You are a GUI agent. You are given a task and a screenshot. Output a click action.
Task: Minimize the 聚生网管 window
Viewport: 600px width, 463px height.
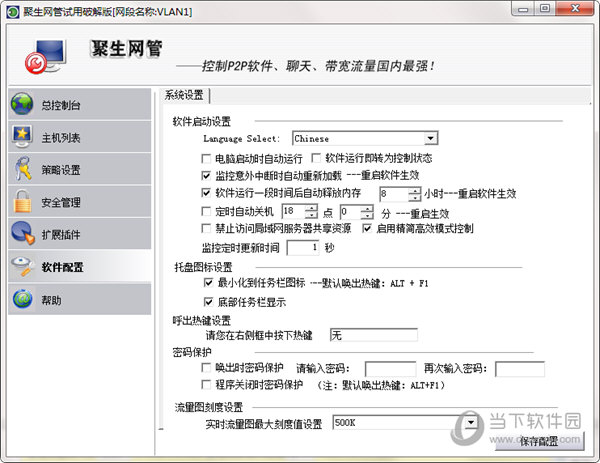523,8
